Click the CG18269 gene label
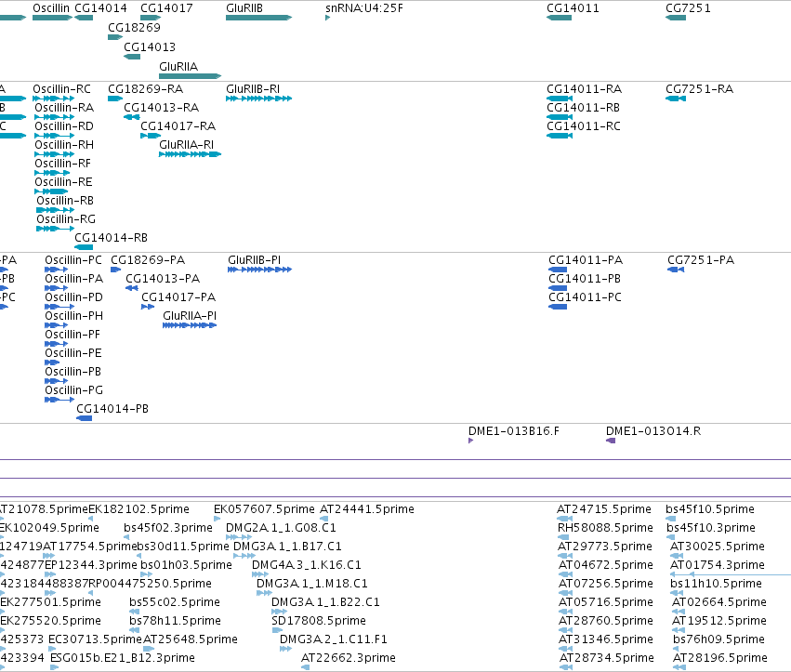Image resolution: width=791 pixels, height=672 pixels. click(x=134, y=27)
